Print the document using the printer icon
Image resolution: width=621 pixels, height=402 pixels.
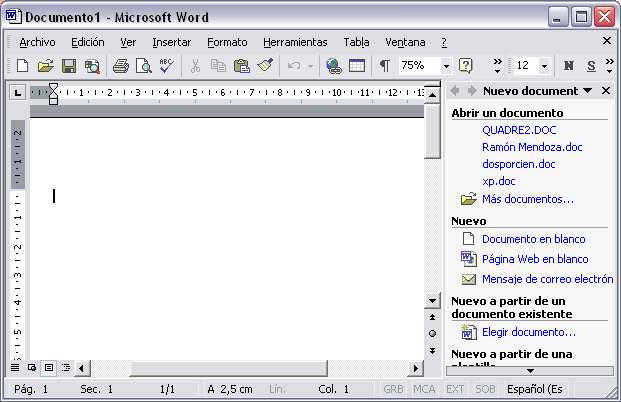[x=121, y=66]
